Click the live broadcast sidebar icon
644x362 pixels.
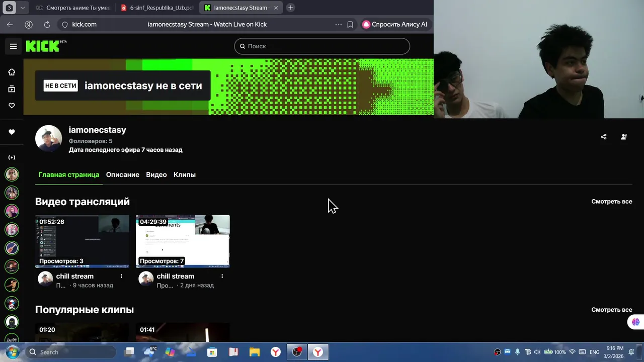tap(12, 157)
